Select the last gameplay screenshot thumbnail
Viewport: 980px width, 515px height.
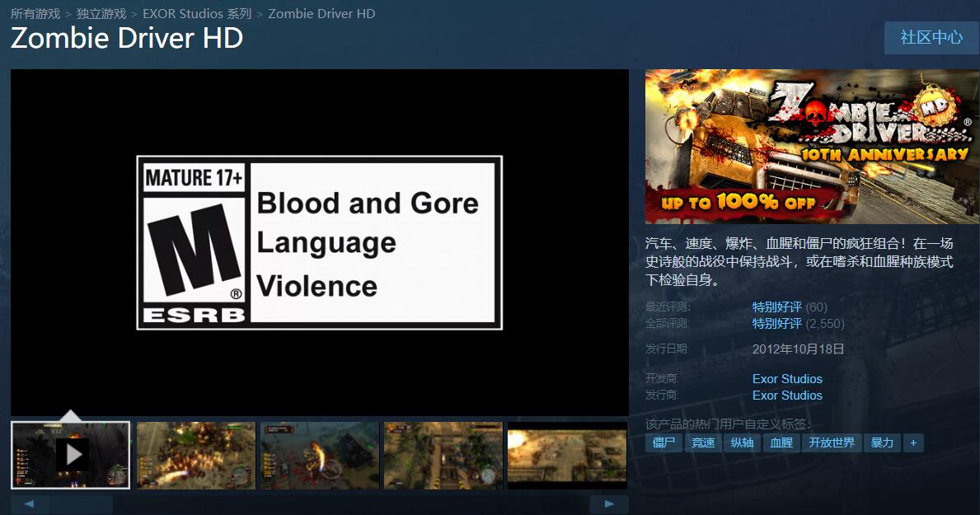(567, 455)
